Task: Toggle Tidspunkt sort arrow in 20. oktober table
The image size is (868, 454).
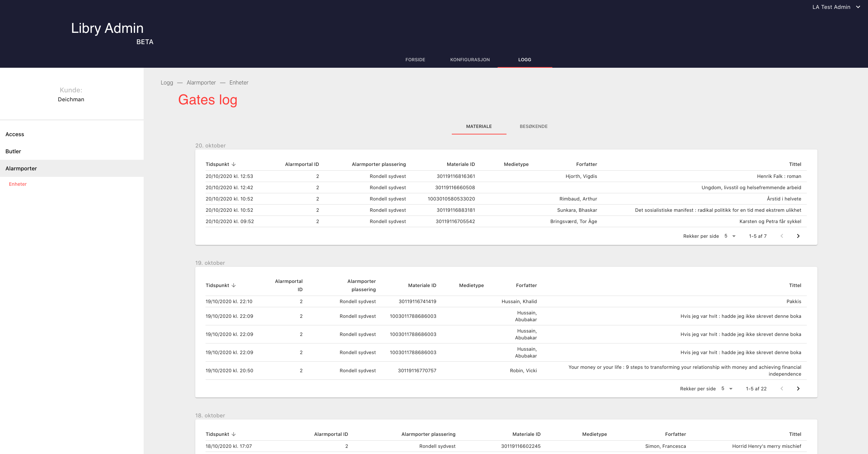Action: pyautogui.click(x=234, y=164)
